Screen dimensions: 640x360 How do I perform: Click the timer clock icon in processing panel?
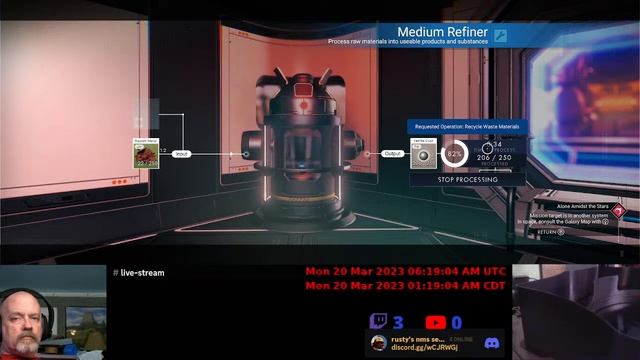click(487, 148)
